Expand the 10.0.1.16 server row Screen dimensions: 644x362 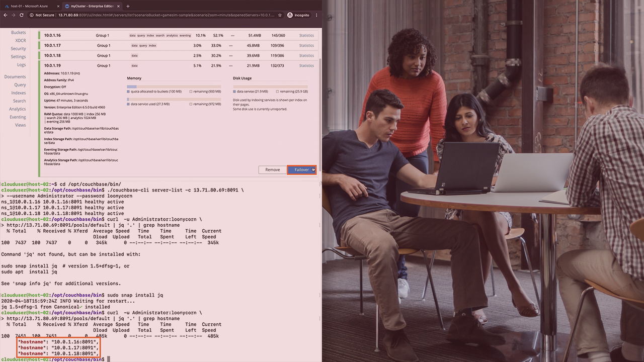click(52, 35)
